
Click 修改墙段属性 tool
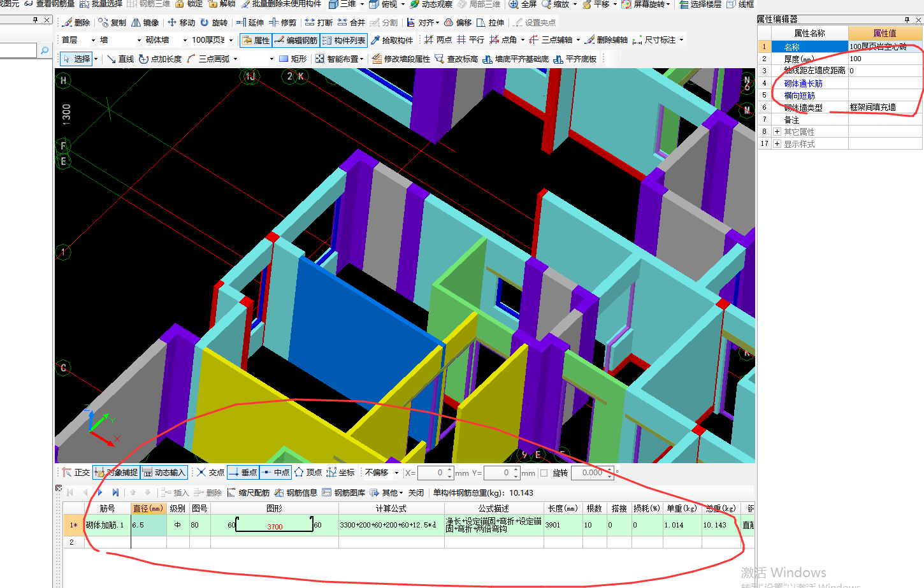(x=401, y=59)
